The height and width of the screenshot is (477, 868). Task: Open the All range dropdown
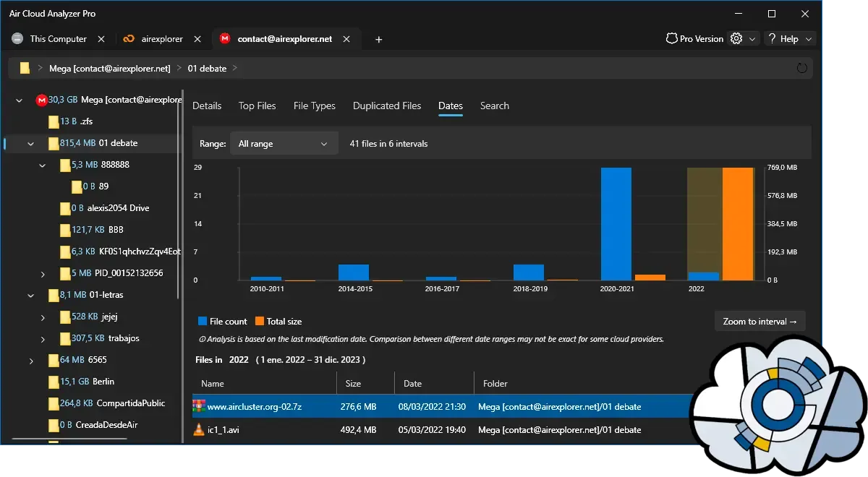[284, 144]
